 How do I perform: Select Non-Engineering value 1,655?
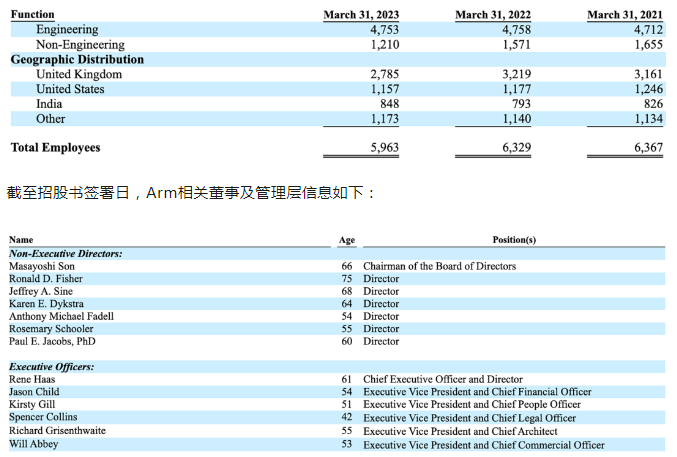coord(649,44)
